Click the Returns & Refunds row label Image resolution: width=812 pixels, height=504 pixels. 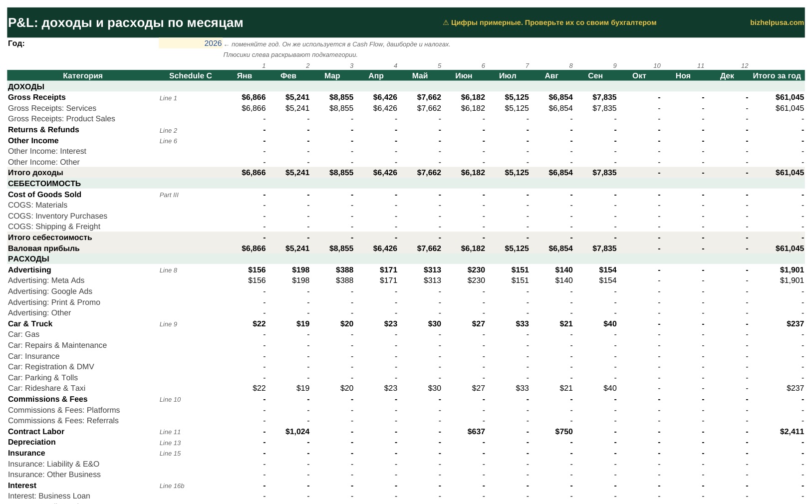[43, 130]
